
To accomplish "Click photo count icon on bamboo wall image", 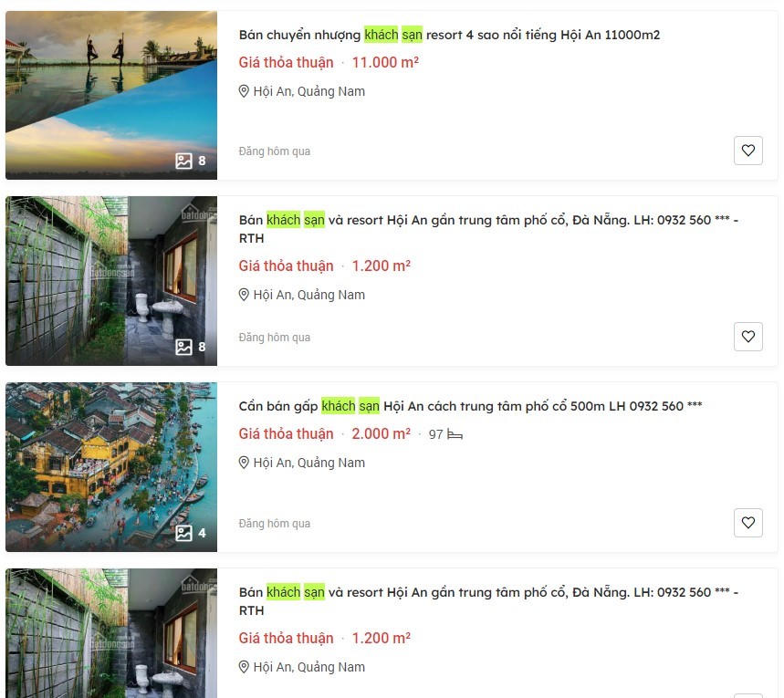I will click(x=183, y=347).
